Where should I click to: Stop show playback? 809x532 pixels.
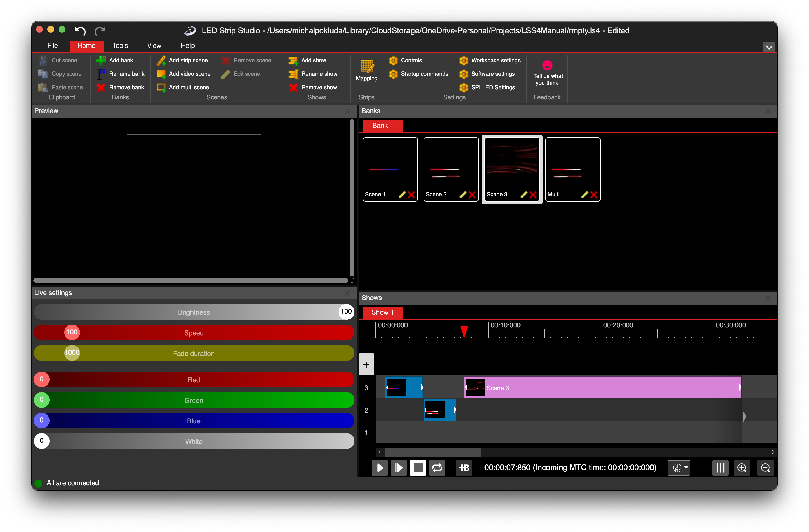click(x=418, y=468)
